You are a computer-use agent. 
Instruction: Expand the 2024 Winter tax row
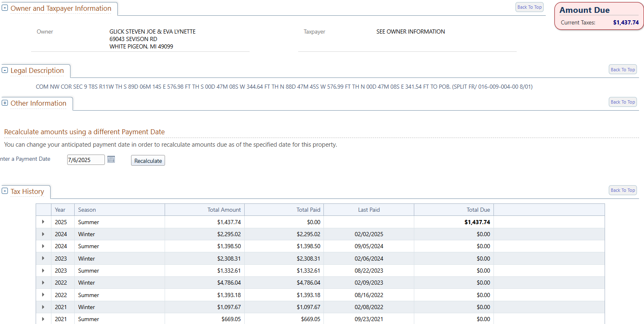43,234
